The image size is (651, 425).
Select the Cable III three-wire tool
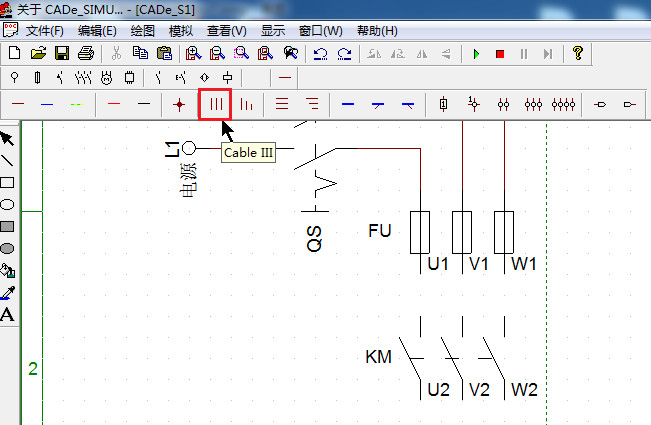click(x=215, y=104)
